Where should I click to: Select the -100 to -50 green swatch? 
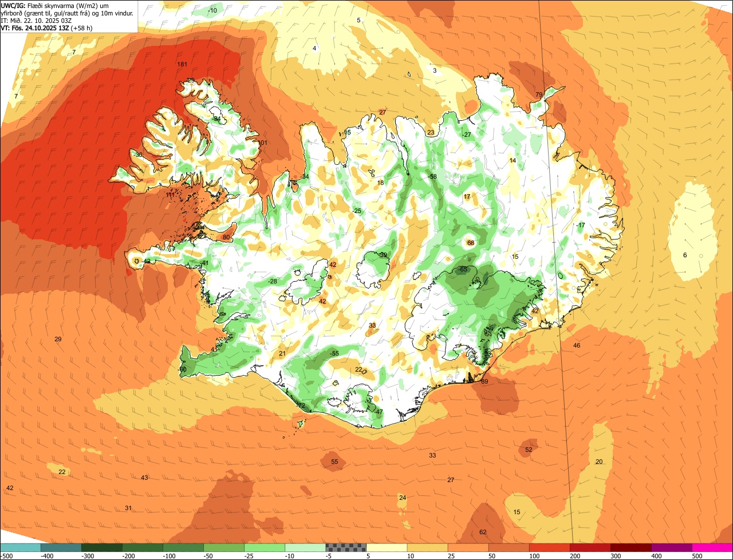183,547
